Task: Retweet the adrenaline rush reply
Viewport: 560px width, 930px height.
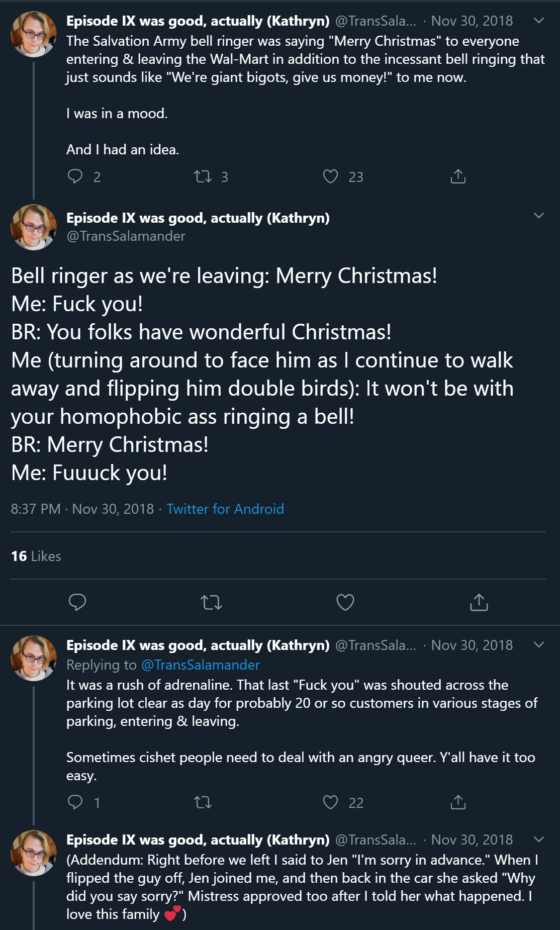Action: click(203, 802)
